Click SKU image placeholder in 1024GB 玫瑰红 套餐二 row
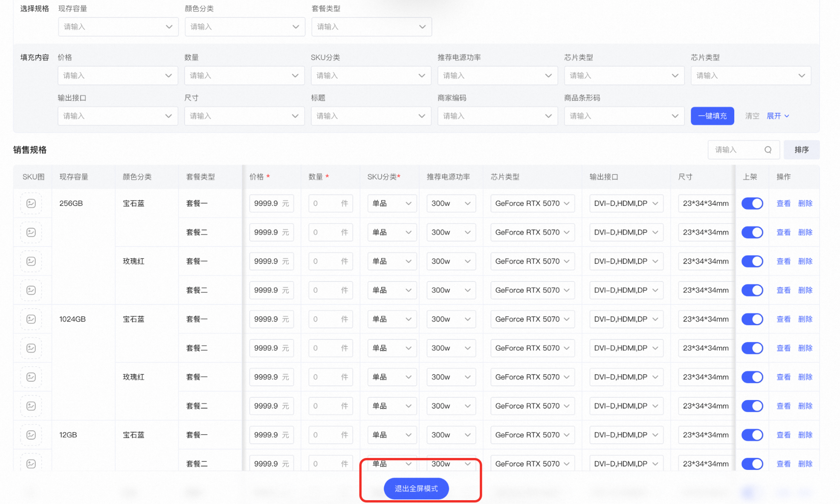The image size is (840, 504). [31, 406]
